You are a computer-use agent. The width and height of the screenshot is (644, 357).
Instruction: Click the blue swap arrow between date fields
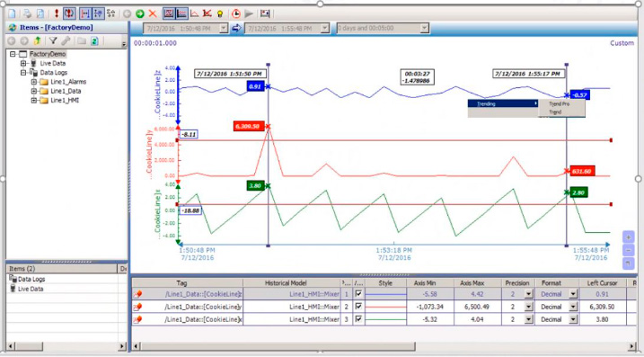236,28
